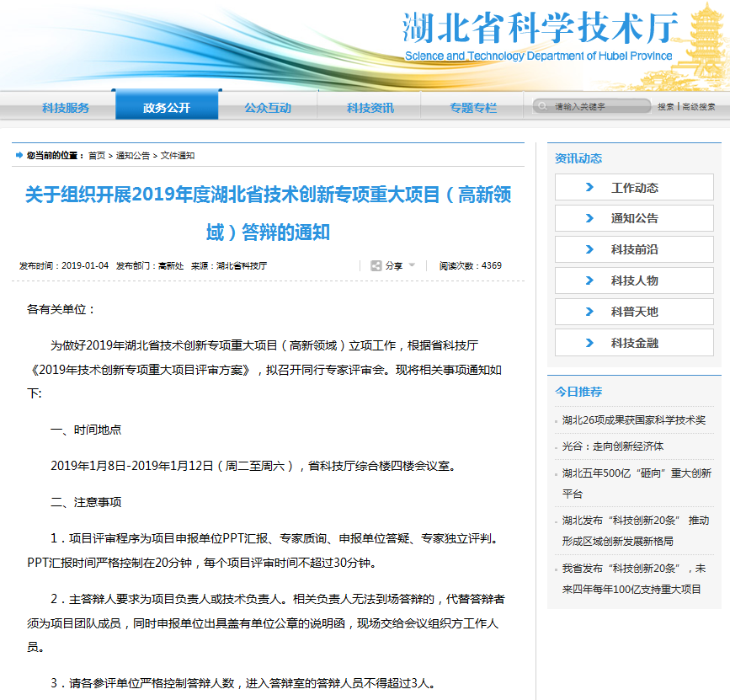Click the chevron icon next to 工作动态
This screenshot has height=700, width=730.
click(x=589, y=187)
